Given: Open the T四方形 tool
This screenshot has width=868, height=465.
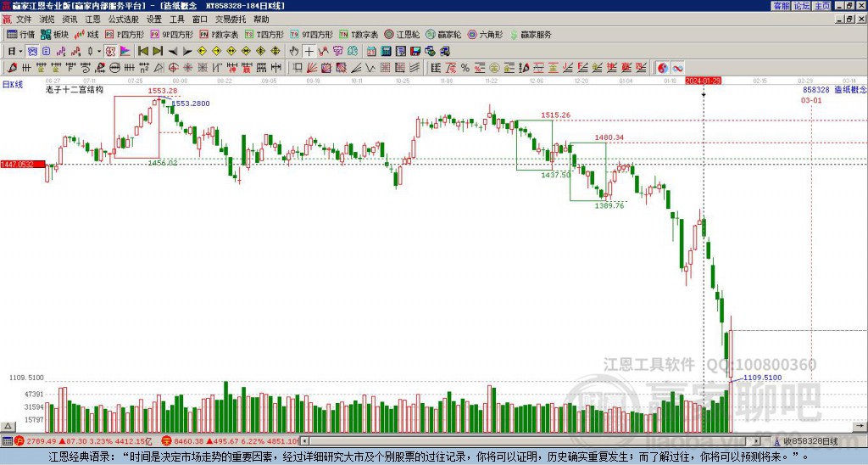Looking at the screenshot, I should click(x=264, y=34).
